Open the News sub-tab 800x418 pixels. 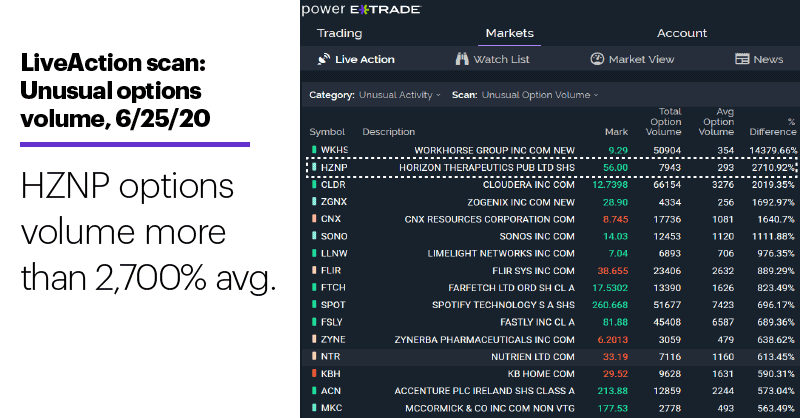[x=759, y=59]
